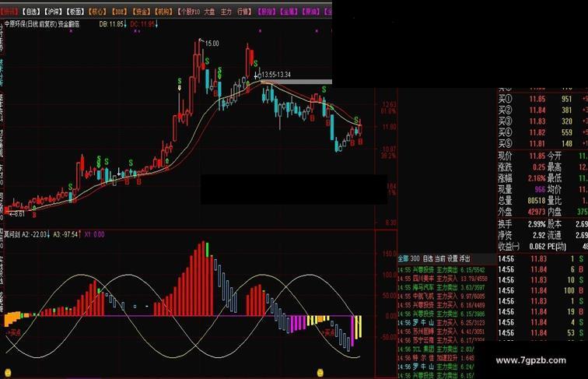Select the trade row with volume 19 B
Screen dimensions: 588x379
(x=543, y=311)
